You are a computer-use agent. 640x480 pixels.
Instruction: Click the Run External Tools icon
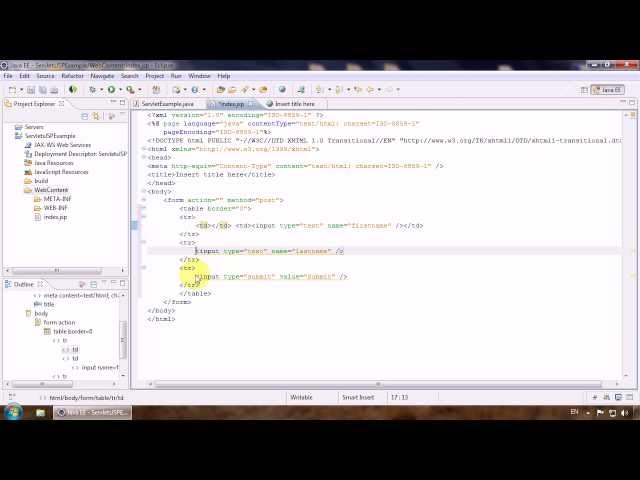tap(130, 90)
